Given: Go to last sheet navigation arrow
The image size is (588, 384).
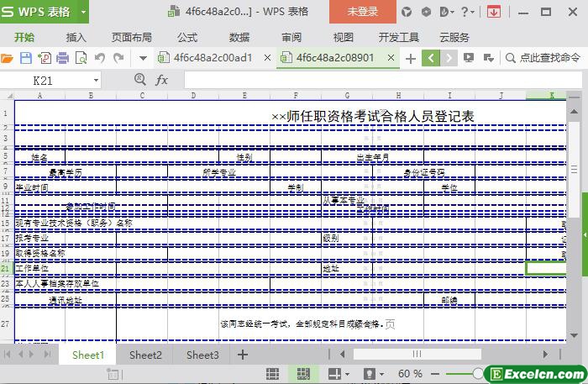Looking at the screenshot, I should (x=47, y=354).
